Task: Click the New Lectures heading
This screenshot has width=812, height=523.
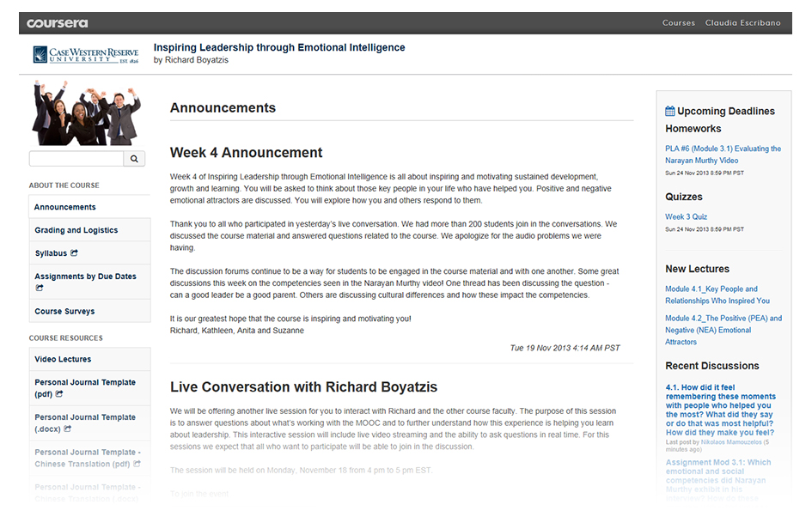Action: [697, 269]
